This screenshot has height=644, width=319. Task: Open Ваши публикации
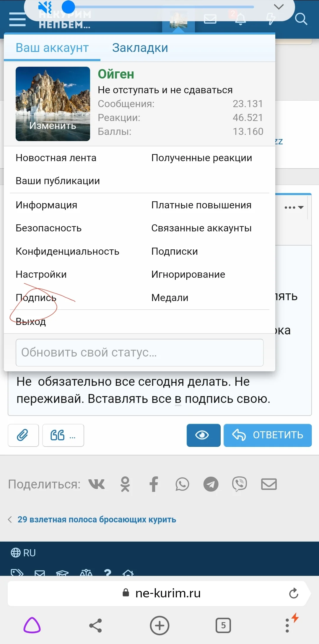pos(58,181)
